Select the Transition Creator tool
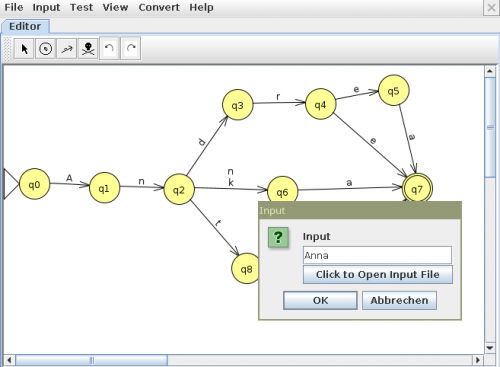 [x=67, y=49]
